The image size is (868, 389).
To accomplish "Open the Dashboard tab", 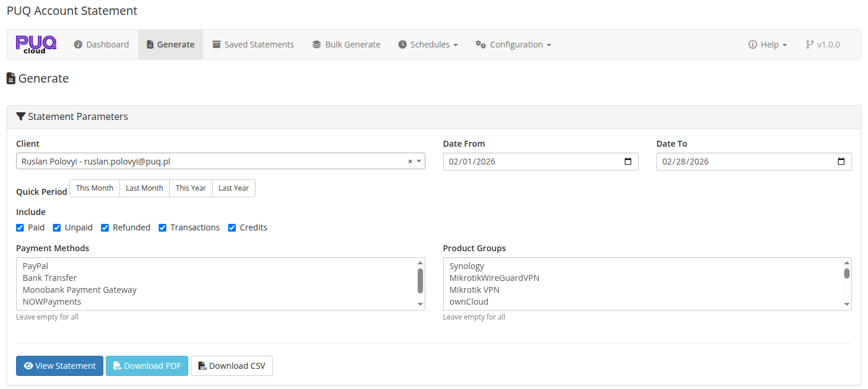I will (x=101, y=44).
